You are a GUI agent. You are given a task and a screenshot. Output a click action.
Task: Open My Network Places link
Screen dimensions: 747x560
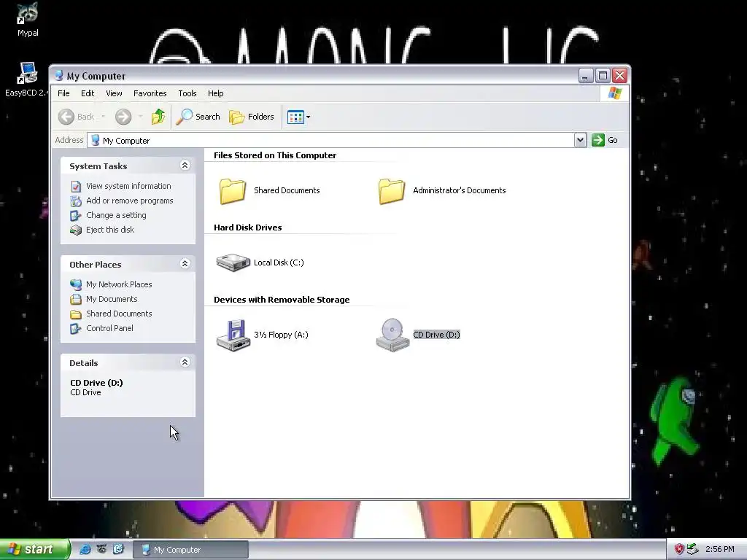pos(119,285)
